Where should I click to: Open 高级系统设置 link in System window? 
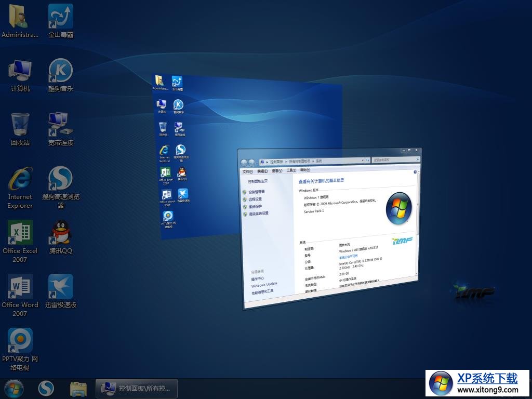(259, 214)
